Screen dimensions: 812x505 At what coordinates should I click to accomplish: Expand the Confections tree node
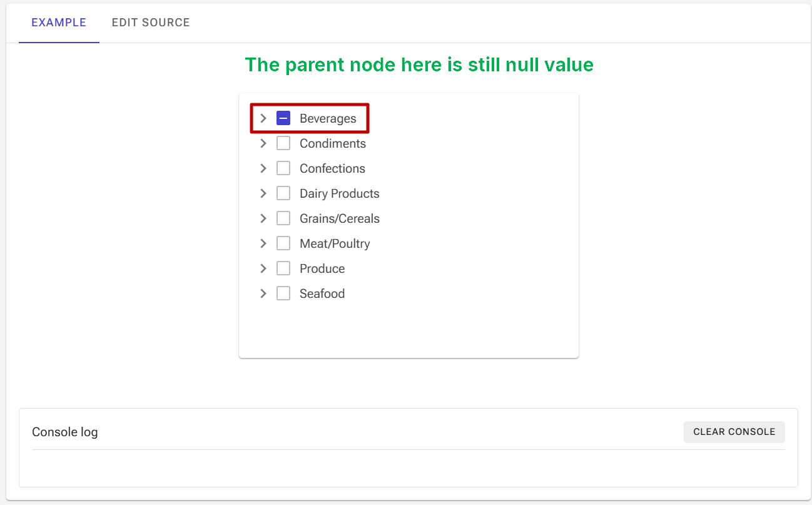263,168
